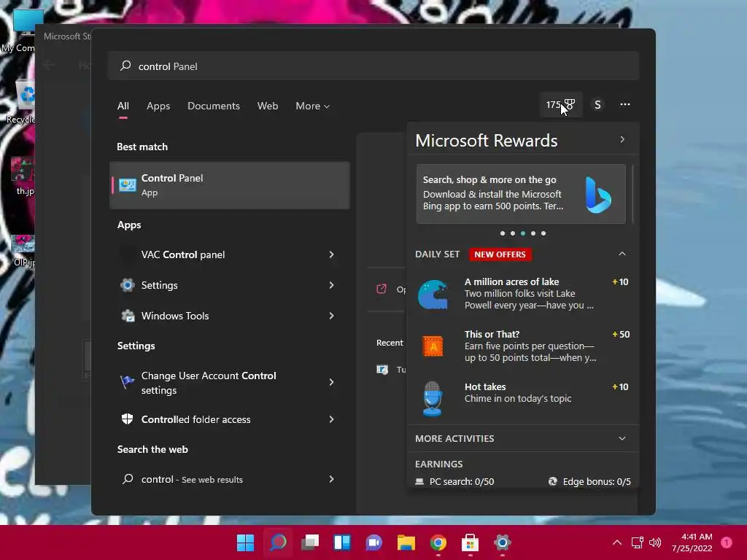Open Microsoft Rewards points badge showing 175

[x=561, y=104]
